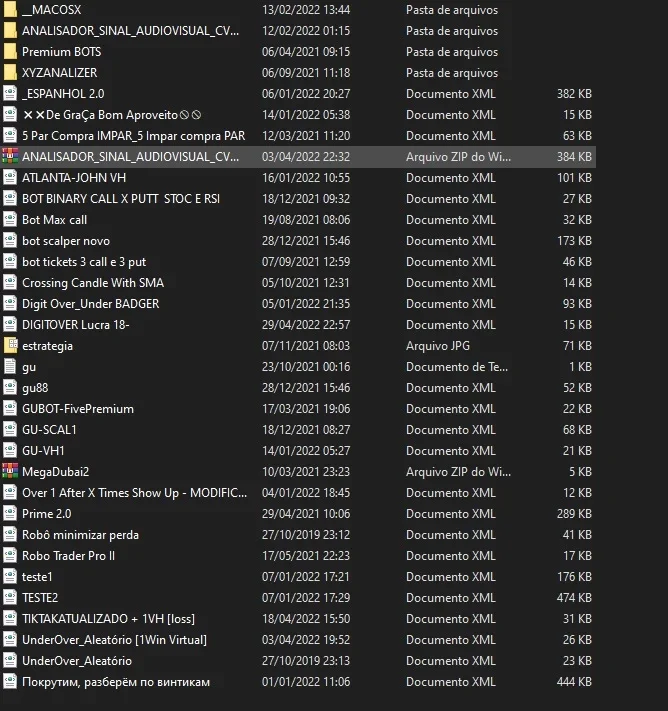Click the XML icon of GU-VH1
The height and width of the screenshot is (711, 668).
[x=10, y=451]
